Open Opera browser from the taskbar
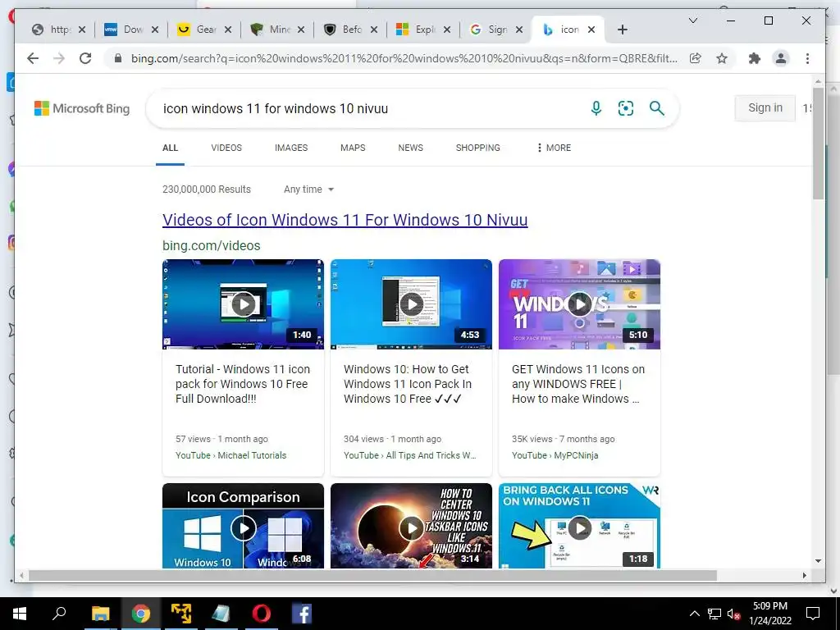The image size is (840, 630). (x=262, y=614)
